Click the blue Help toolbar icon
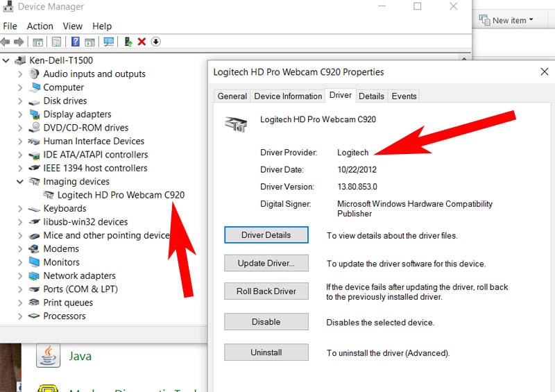The image size is (555, 392). (x=75, y=42)
